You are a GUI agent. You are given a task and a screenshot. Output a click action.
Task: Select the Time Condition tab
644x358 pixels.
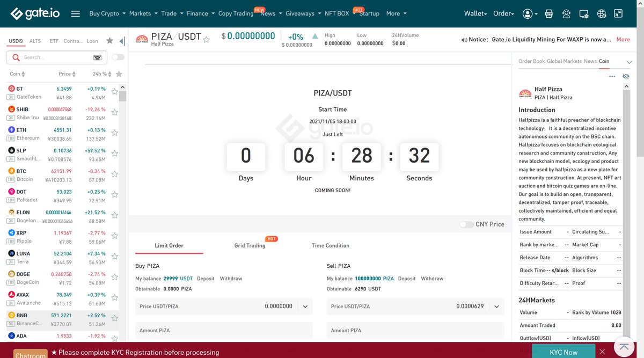[x=331, y=245]
